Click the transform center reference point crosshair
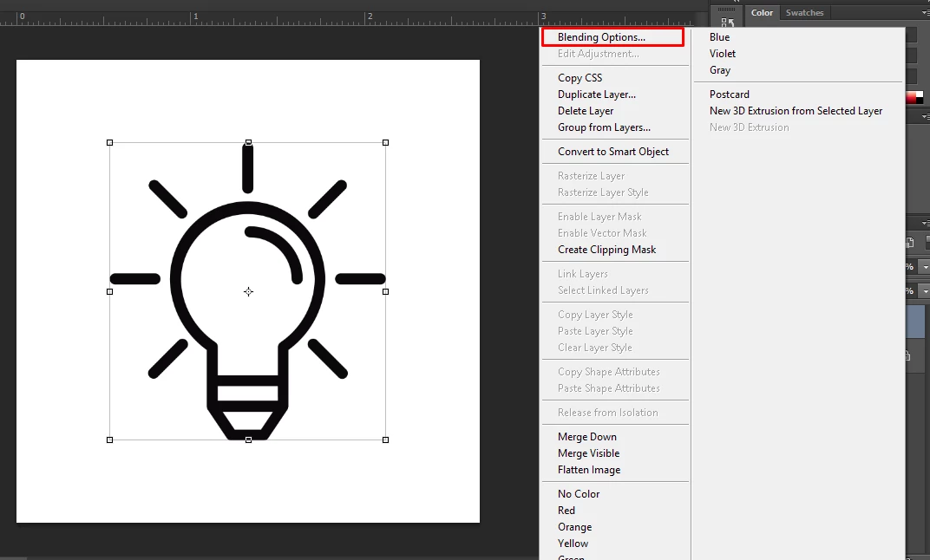Viewport: 930px width, 560px height. tap(248, 291)
